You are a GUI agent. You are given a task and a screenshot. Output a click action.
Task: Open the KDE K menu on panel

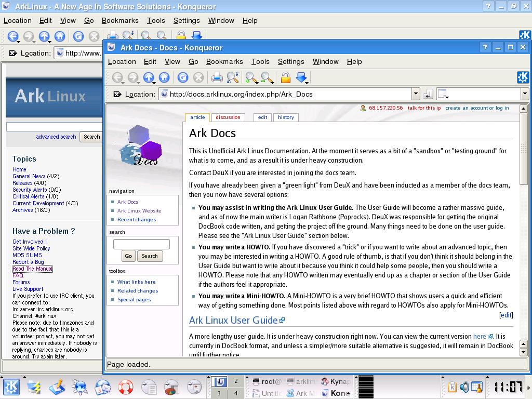coord(11,387)
